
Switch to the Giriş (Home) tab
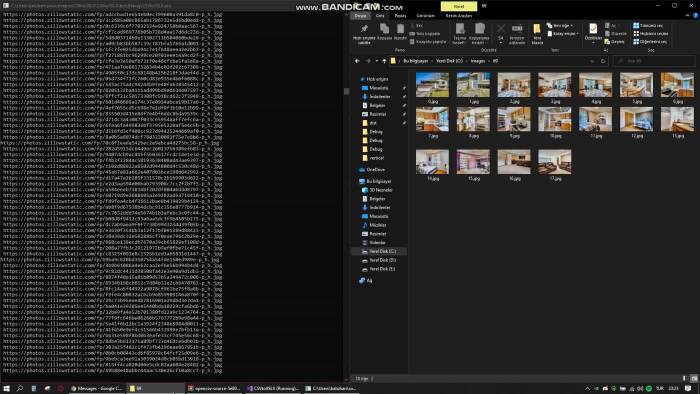point(380,16)
